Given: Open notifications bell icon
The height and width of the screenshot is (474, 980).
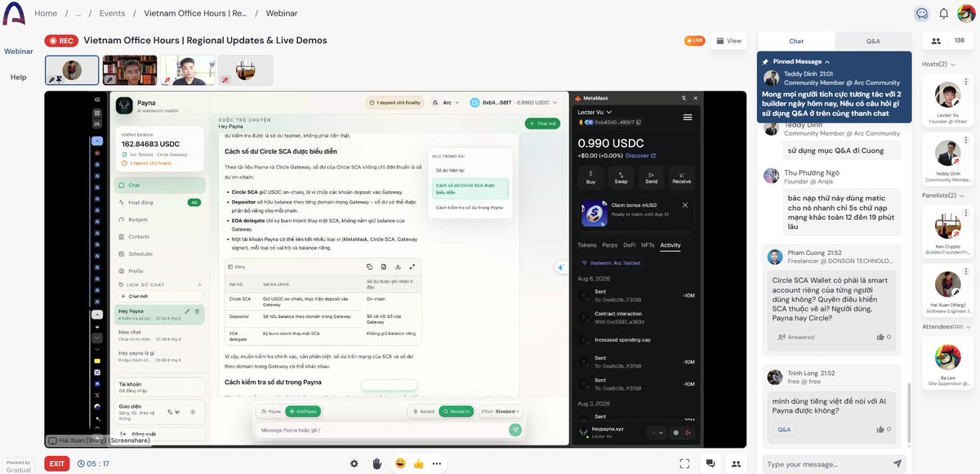Looking at the screenshot, I should [944, 13].
